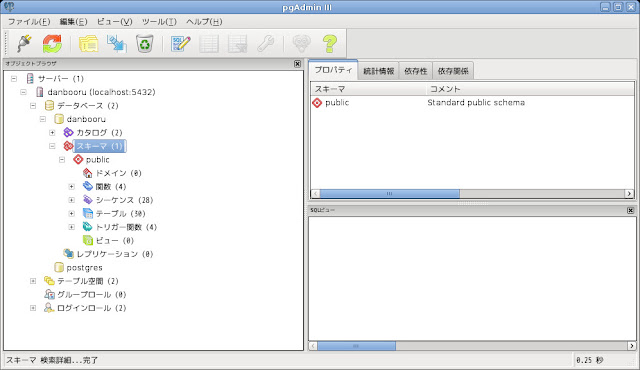This screenshot has width=640, height=370.
Task: Close the オブジェクトブラウザ panel
Action: 297,64
